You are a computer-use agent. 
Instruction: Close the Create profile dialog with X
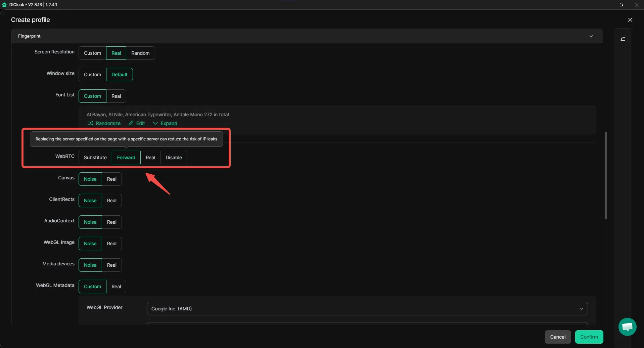630,20
